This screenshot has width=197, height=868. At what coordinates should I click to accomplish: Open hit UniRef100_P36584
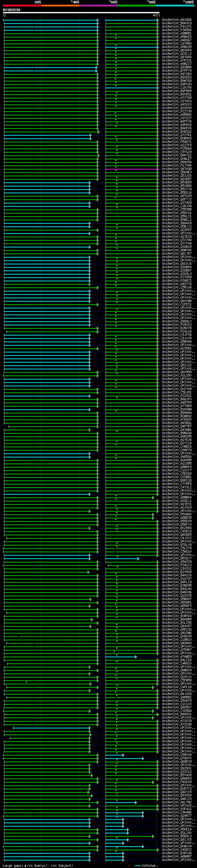(177, 30)
